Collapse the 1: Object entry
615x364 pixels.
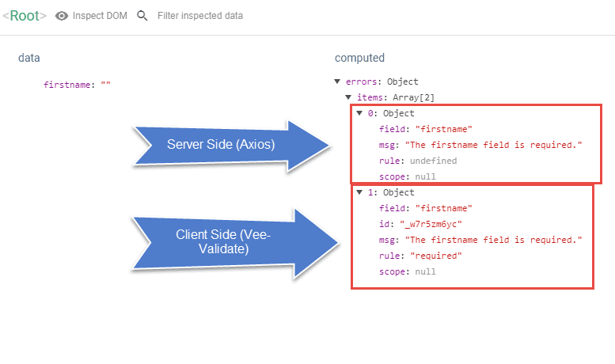tap(359, 192)
